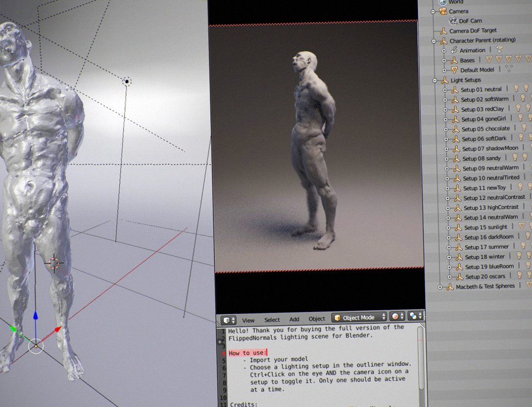The height and width of the screenshot is (407, 532).
Task: Open the pivot point dropdown in header
Action: 415,316
